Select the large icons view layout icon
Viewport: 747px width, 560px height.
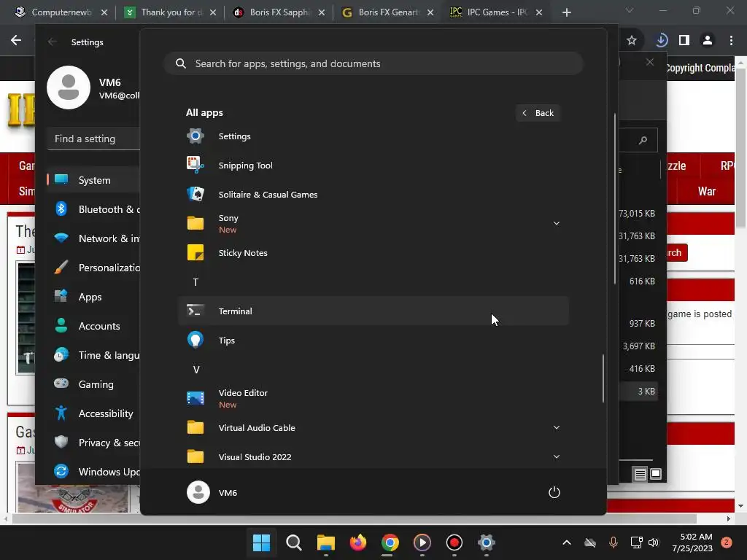pyautogui.click(x=656, y=474)
